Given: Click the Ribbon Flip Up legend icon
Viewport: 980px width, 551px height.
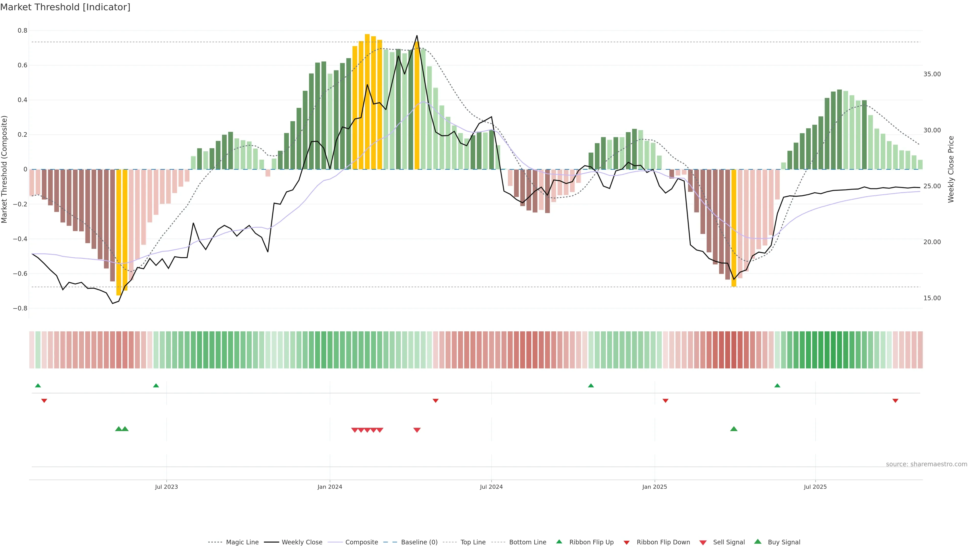Looking at the screenshot, I should tap(559, 542).
